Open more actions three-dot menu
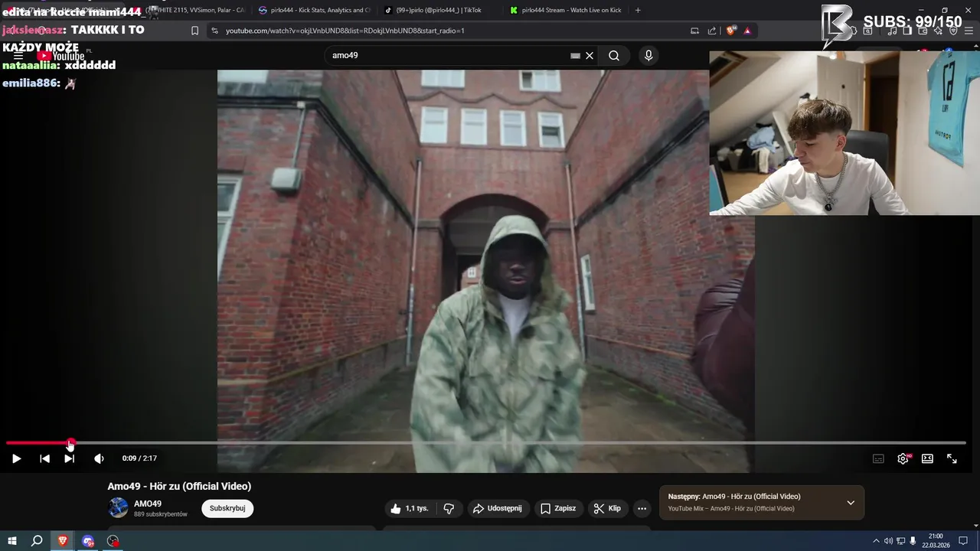Image resolution: width=980 pixels, height=551 pixels. click(642, 508)
